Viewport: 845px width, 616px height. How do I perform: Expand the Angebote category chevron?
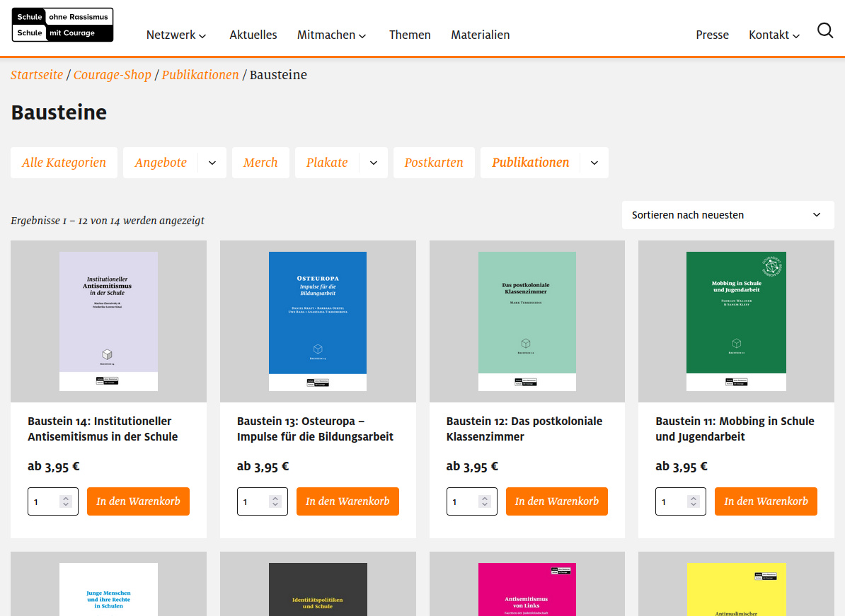click(212, 163)
